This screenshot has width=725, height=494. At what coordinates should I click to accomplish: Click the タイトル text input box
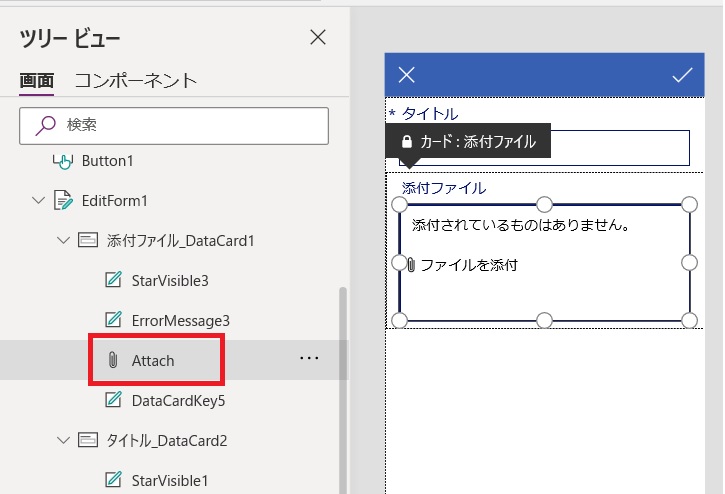(544, 148)
